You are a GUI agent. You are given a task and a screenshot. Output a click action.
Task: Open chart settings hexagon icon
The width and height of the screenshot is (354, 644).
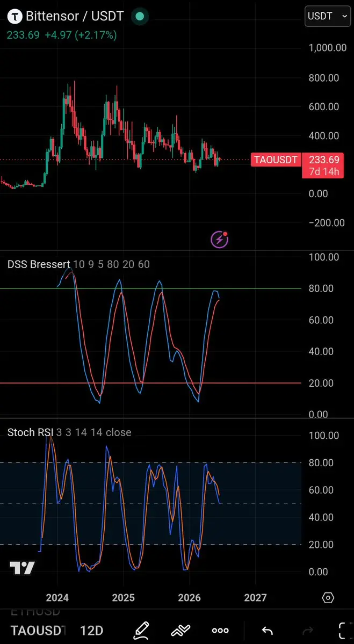(x=328, y=597)
